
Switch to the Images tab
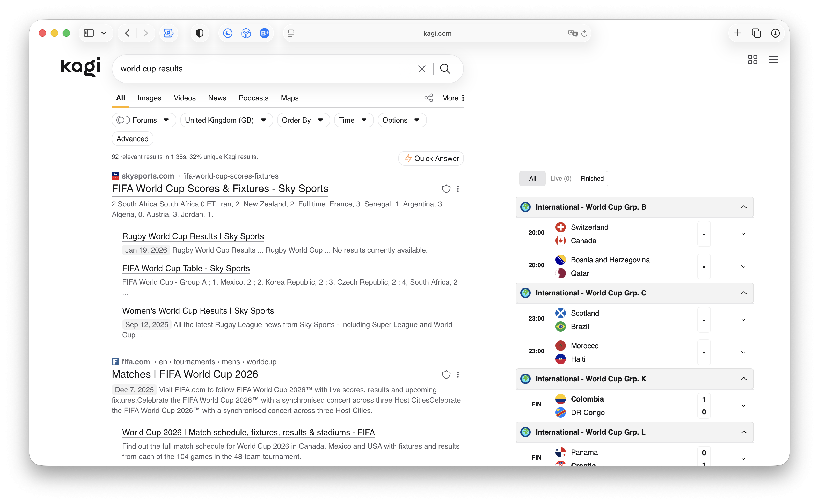[149, 98]
